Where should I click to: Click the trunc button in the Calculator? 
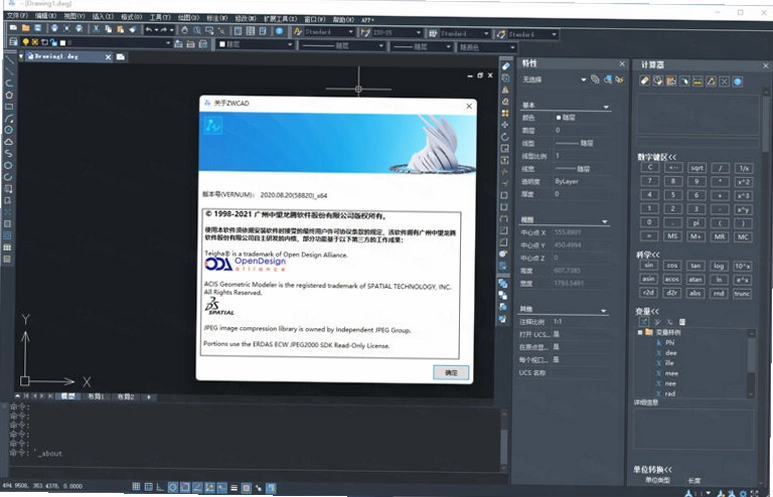(x=742, y=294)
